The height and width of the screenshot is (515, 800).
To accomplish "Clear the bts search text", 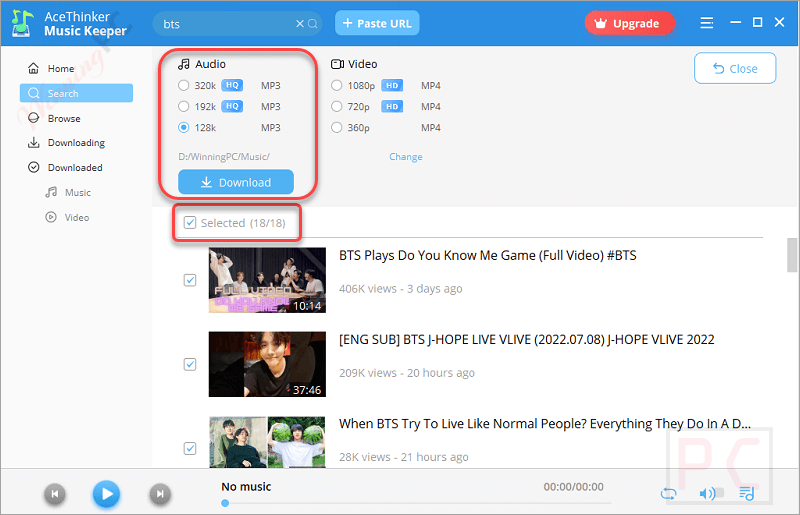I will (x=300, y=24).
